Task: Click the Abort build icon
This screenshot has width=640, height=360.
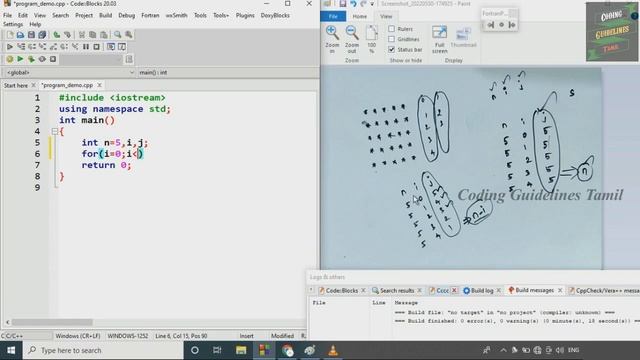Action: [x=53, y=59]
